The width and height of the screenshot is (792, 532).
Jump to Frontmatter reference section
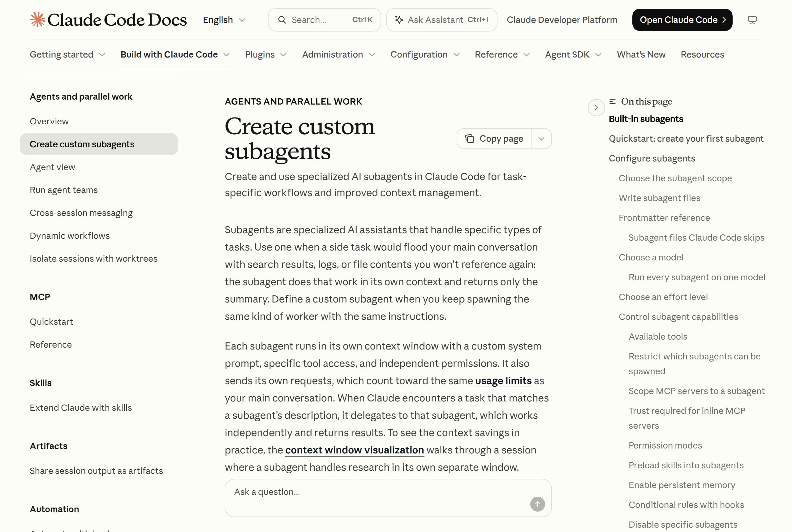tap(664, 218)
